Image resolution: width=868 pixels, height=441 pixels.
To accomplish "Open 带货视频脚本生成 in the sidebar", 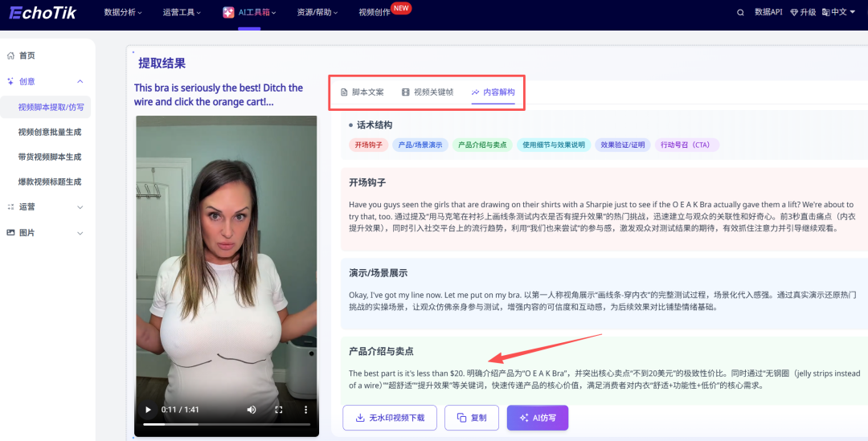I will (x=50, y=157).
